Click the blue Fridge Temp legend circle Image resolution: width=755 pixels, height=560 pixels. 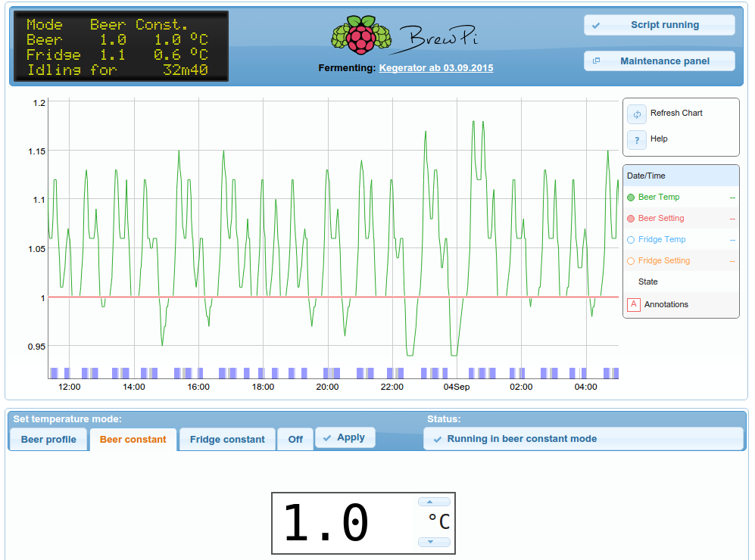(x=631, y=240)
